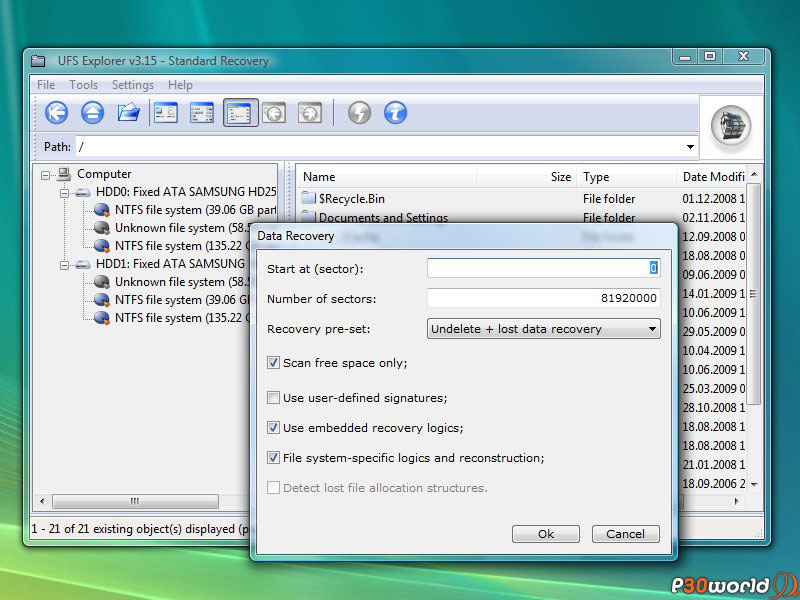
Task: Select NTFS file system (39.06) under HDD1
Action: 182,299
